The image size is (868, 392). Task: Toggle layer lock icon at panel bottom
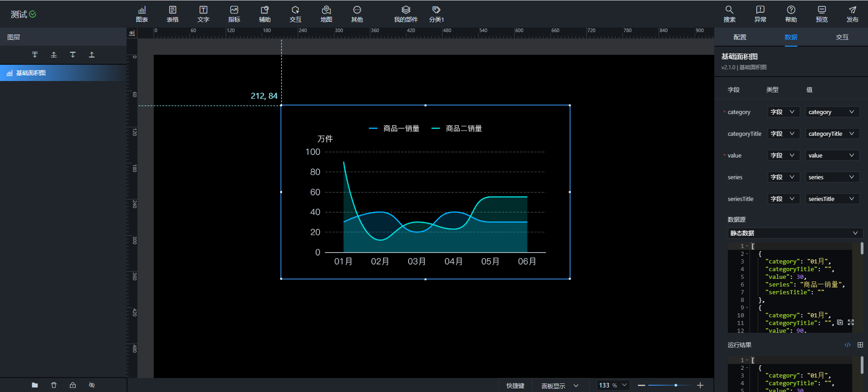73,385
